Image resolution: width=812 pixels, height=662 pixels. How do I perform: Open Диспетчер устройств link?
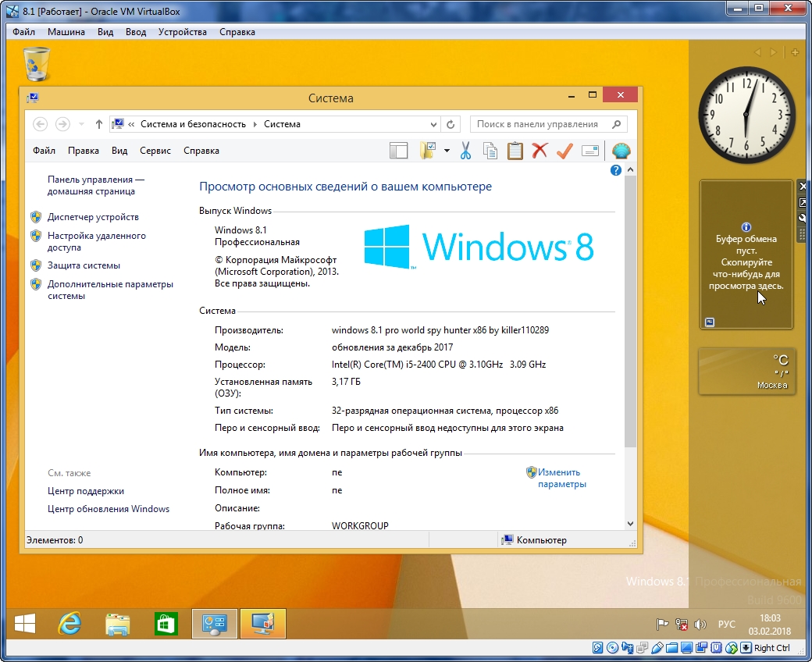point(93,217)
